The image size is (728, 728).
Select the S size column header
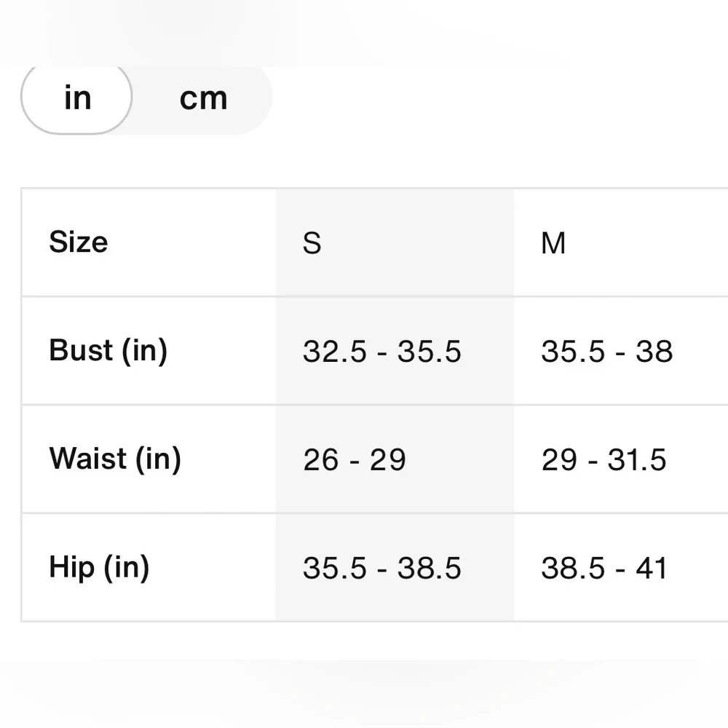(312, 243)
